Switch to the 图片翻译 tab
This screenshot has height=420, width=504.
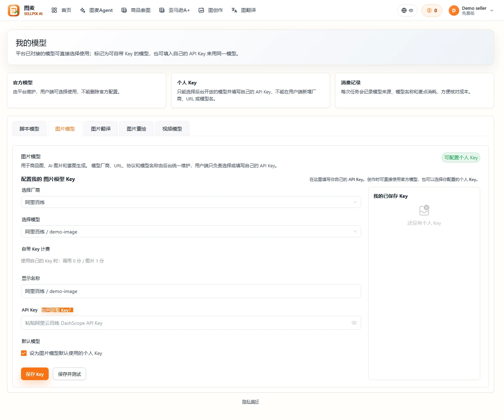101,129
